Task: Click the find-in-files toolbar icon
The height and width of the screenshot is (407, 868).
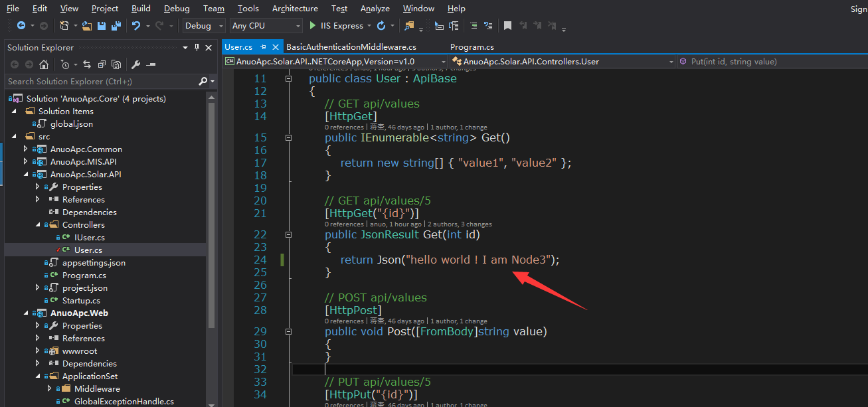Action: [x=409, y=25]
